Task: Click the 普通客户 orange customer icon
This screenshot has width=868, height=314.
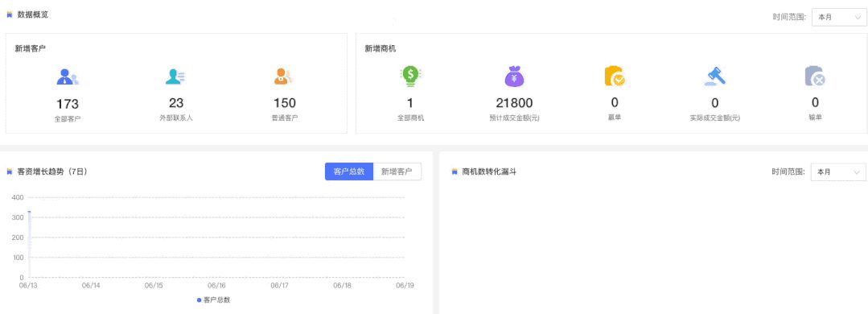Action: click(x=283, y=76)
